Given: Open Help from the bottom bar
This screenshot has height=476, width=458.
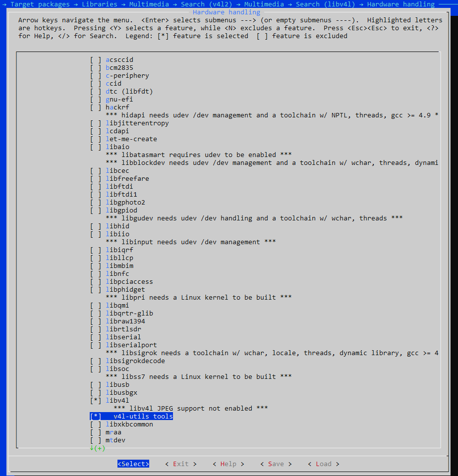Looking at the screenshot, I should pos(229,464).
